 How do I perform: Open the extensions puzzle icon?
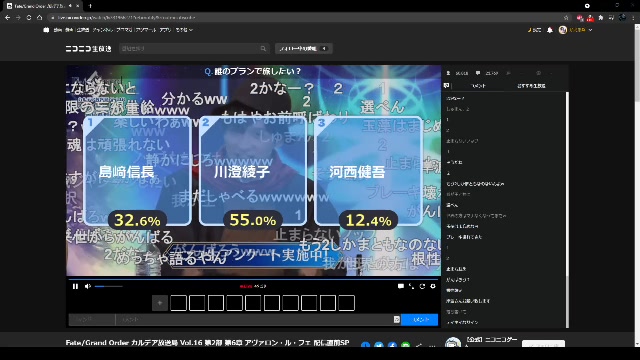pyautogui.click(x=601, y=18)
